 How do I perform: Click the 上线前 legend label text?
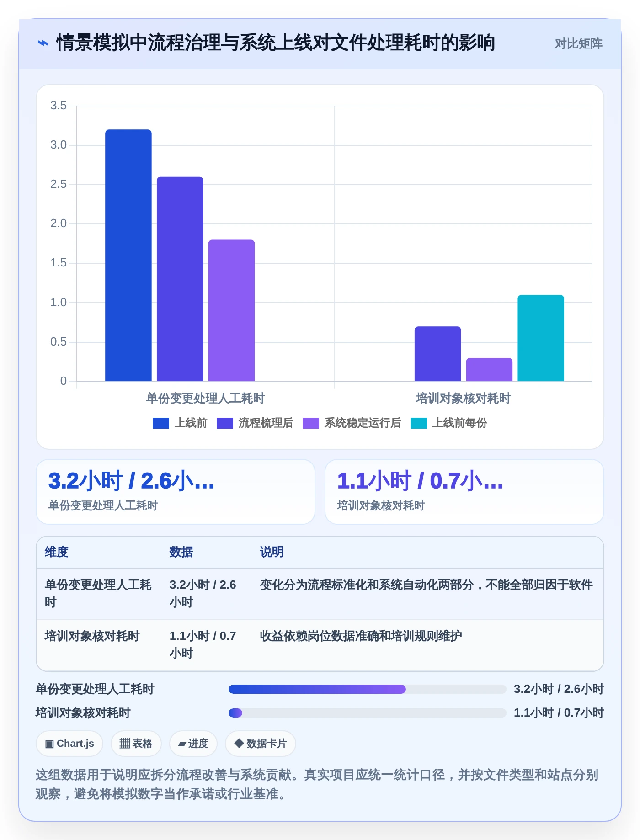[191, 423]
